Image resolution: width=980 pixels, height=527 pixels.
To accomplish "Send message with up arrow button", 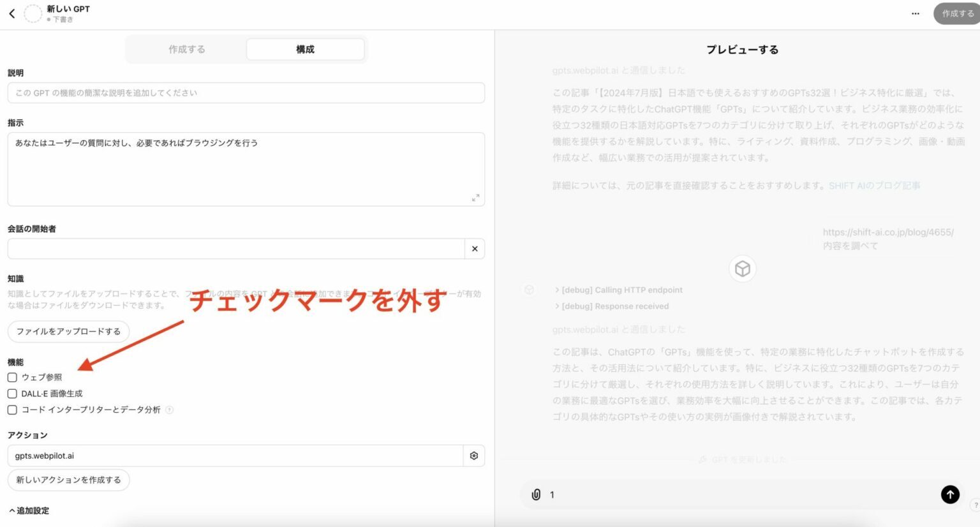I will pyautogui.click(x=949, y=494).
